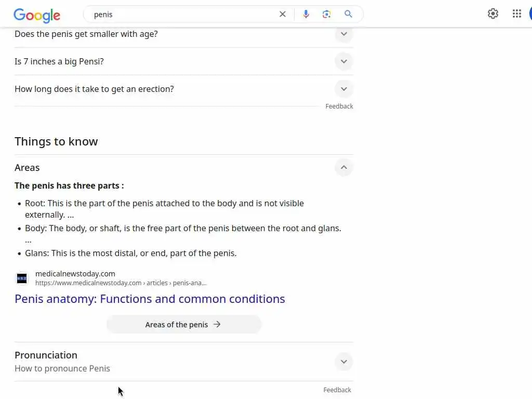Click the "Areas of the penis" button
Screen dimensions: 532x399
183,325
